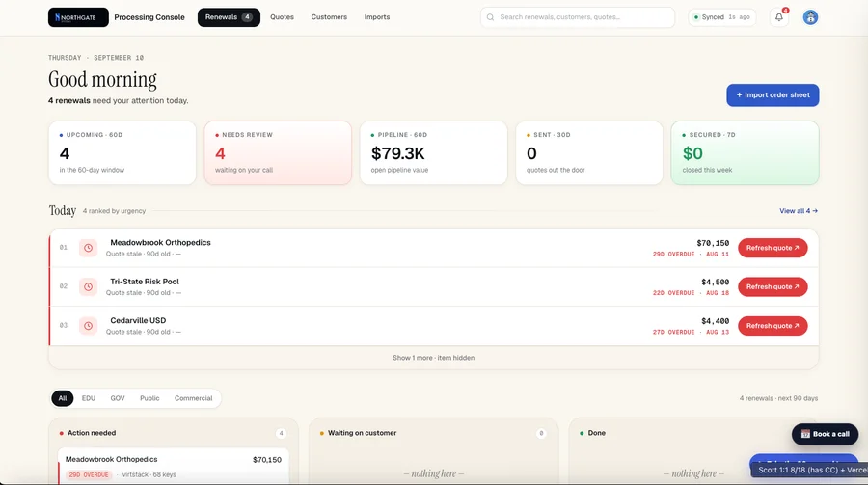Filter renewals by Commercial
Image resolution: width=868 pixels, height=485 pixels.
coord(193,398)
